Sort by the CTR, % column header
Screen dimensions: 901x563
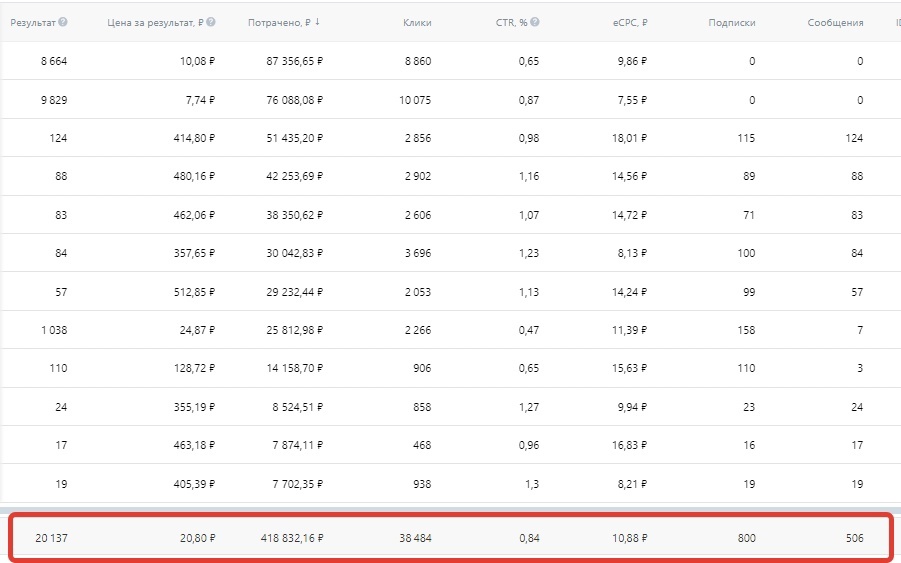click(x=511, y=23)
